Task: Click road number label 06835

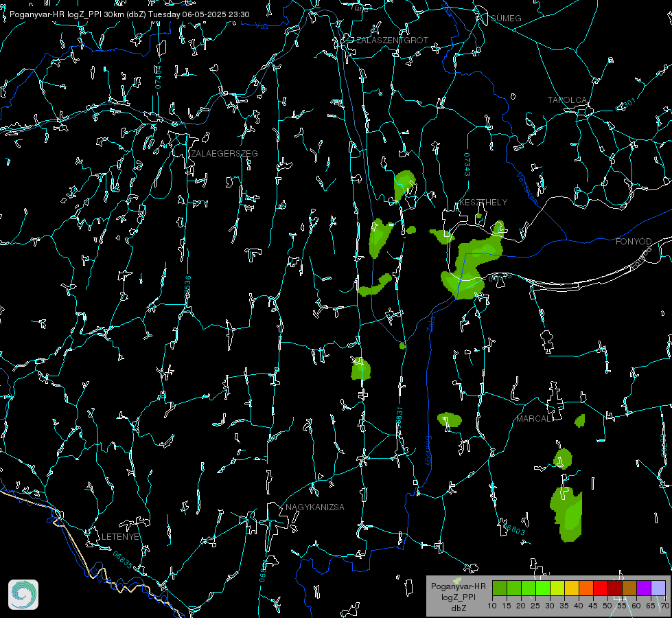Action: point(123,560)
